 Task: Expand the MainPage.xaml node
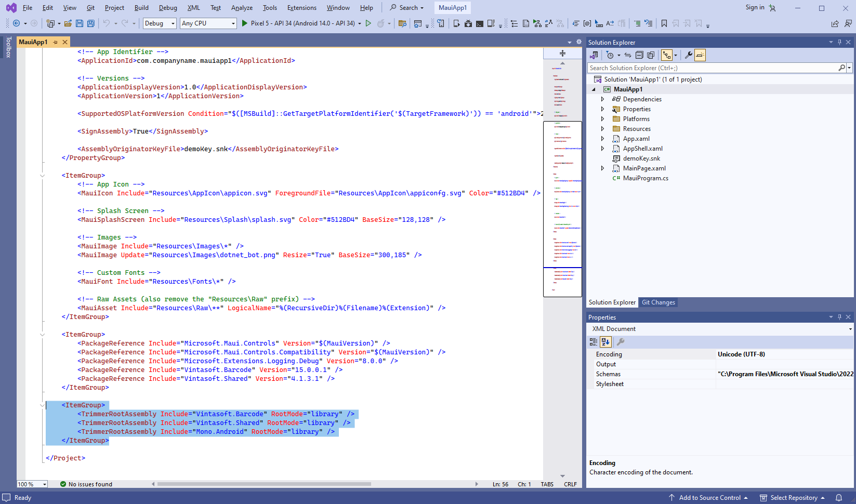pyautogui.click(x=602, y=168)
